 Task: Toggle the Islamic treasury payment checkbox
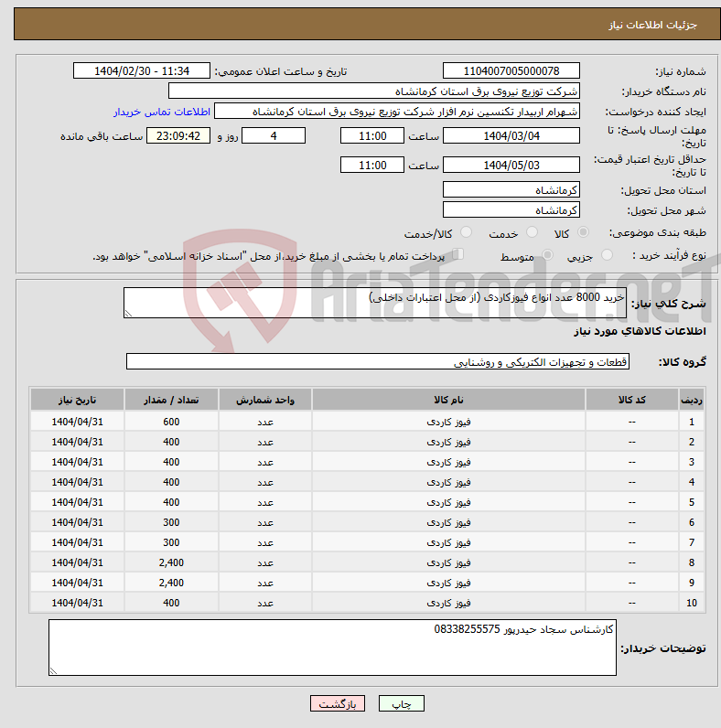[x=458, y=254]
